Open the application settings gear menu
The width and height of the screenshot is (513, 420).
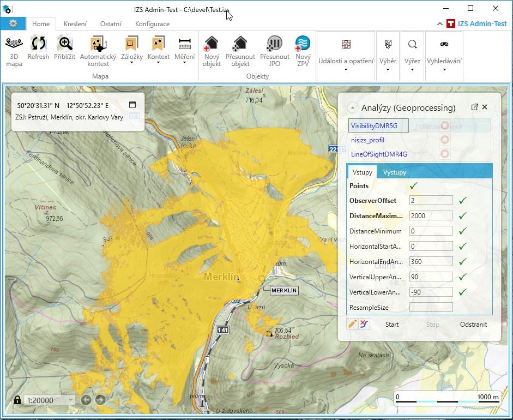[13, 23]
